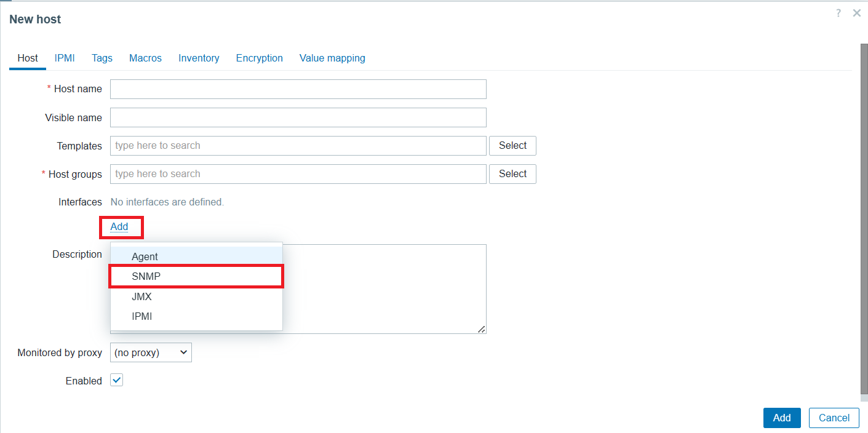
Task: Click Select next to Templates field
Action: coord(512,145)
